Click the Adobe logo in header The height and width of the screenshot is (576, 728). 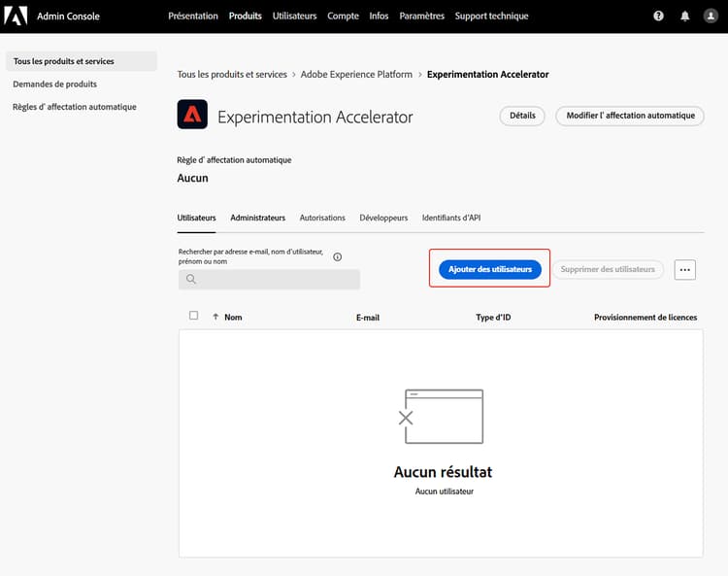16,16
